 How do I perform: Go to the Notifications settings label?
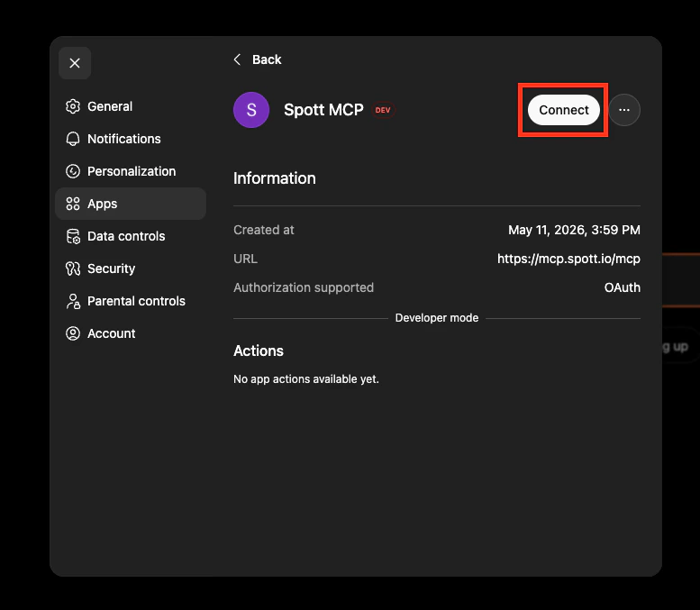(x=124, y=139)
